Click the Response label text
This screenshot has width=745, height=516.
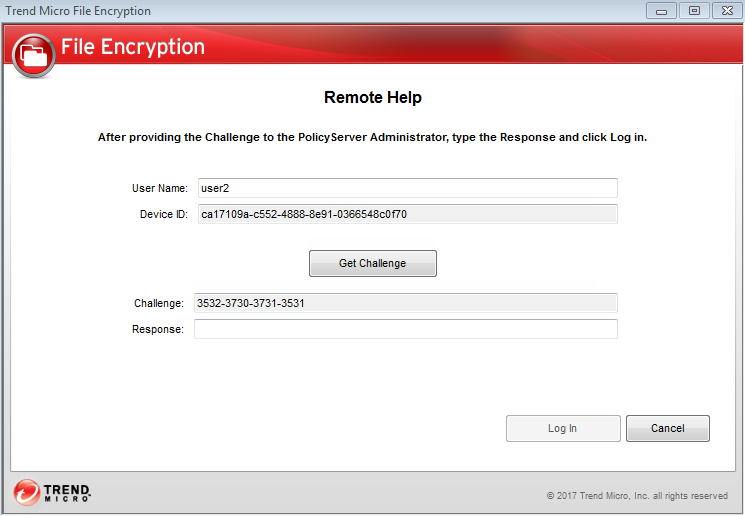coord(157,329)
